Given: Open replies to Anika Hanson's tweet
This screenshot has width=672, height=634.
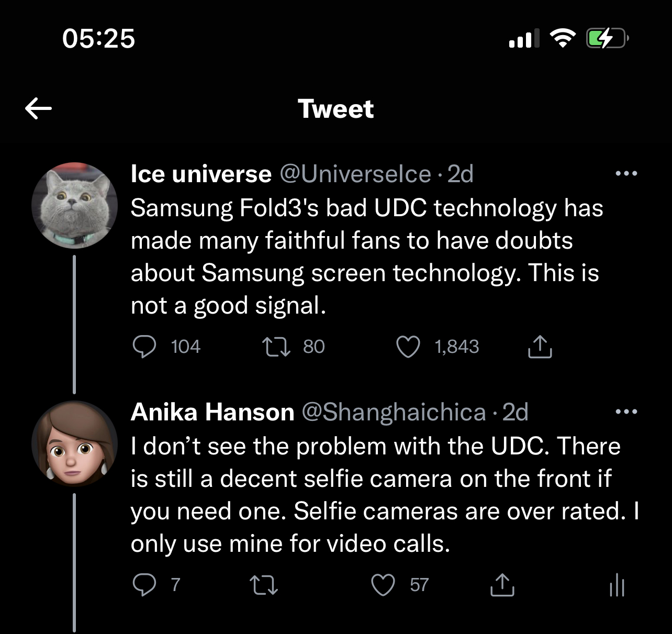Looking at the screenshot, I should click(145, 585).
